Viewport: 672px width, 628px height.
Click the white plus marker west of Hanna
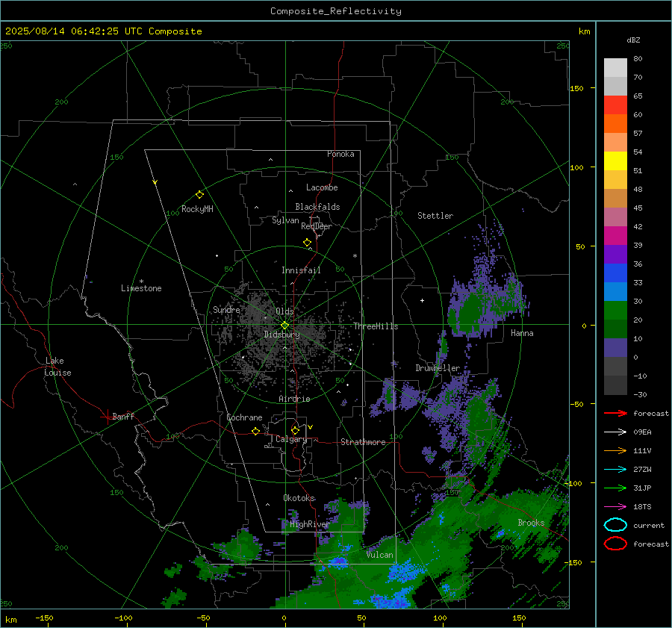point(422,300)
